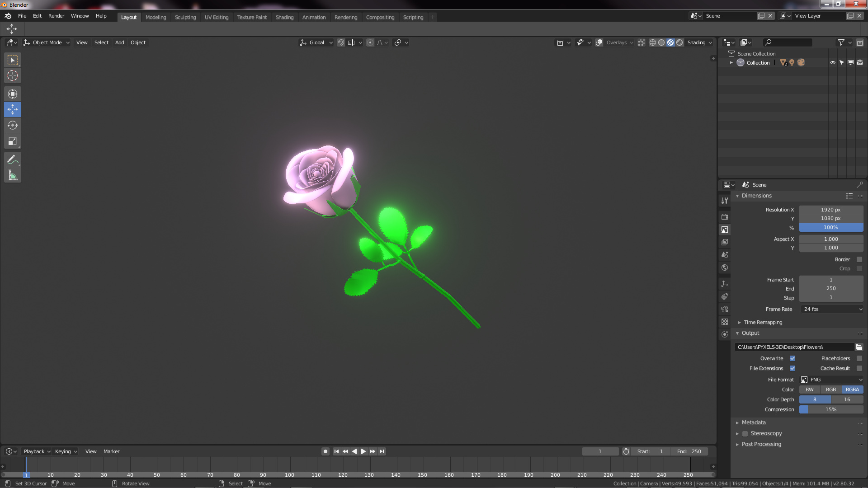Open the Render menu in the menu bar

coord(56,15)
